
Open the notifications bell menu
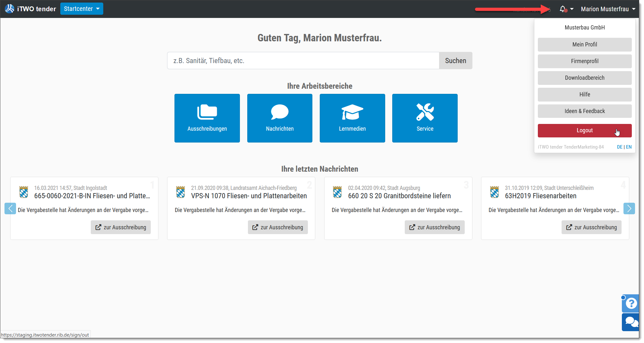click(566, 9)
